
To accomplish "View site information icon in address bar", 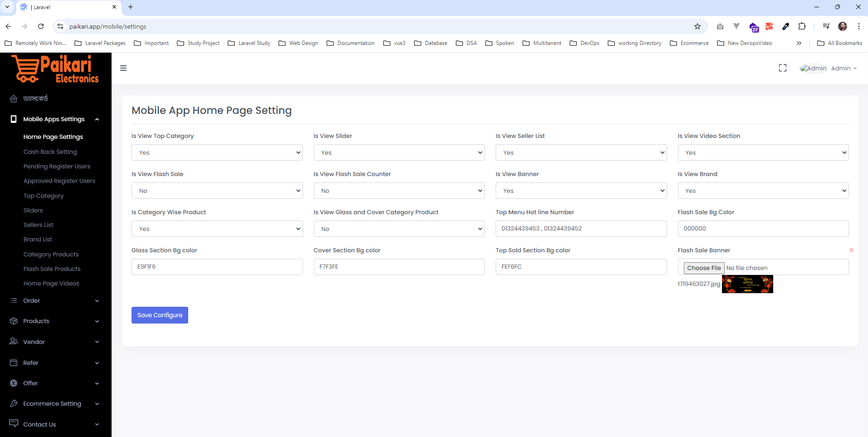I will click(x=60, y=26).
